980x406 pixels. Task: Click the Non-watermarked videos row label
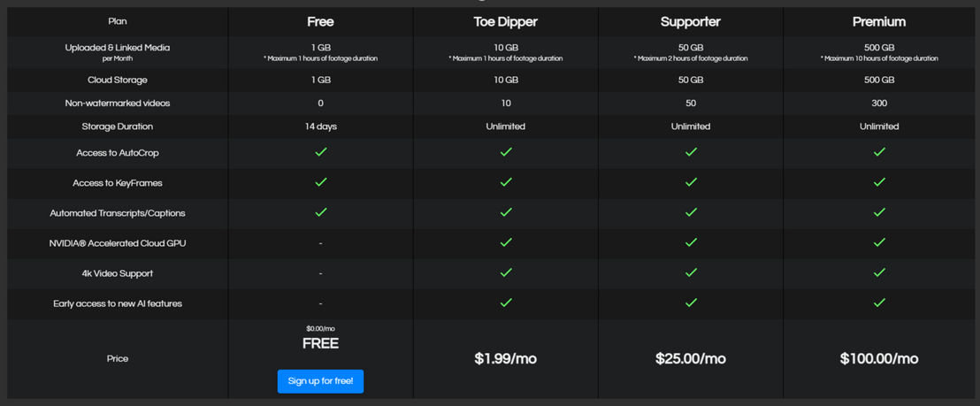(x=118, y=103)
